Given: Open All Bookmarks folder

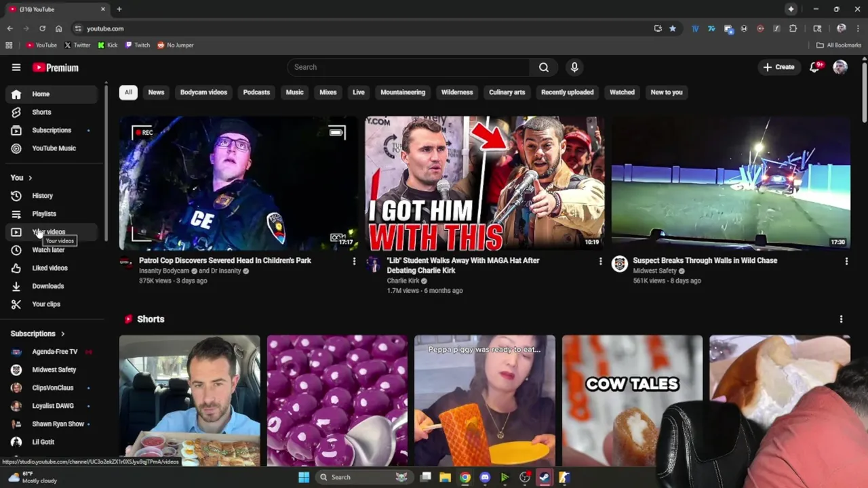Looking at the screenshot, I should (839, 45).
